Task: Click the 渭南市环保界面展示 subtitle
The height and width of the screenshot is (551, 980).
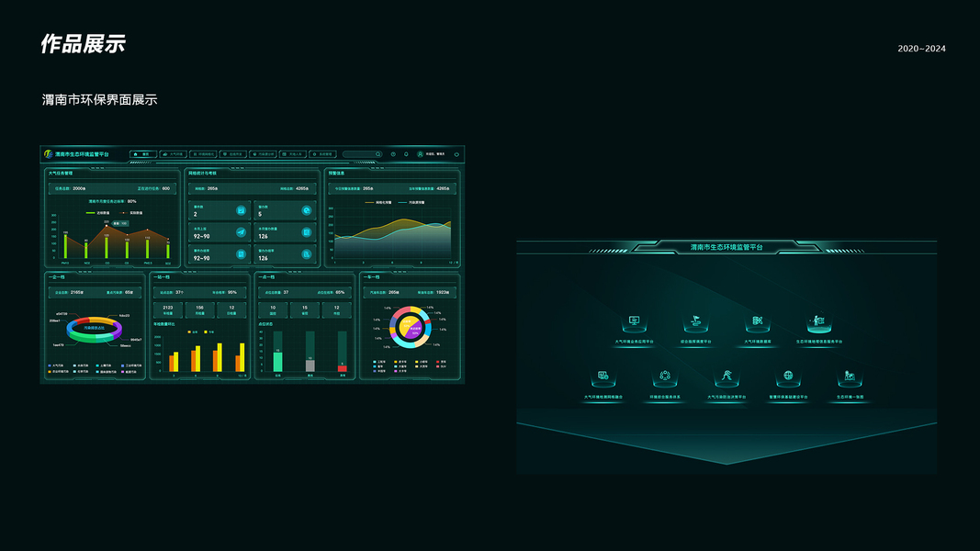Action: (99, 100)
